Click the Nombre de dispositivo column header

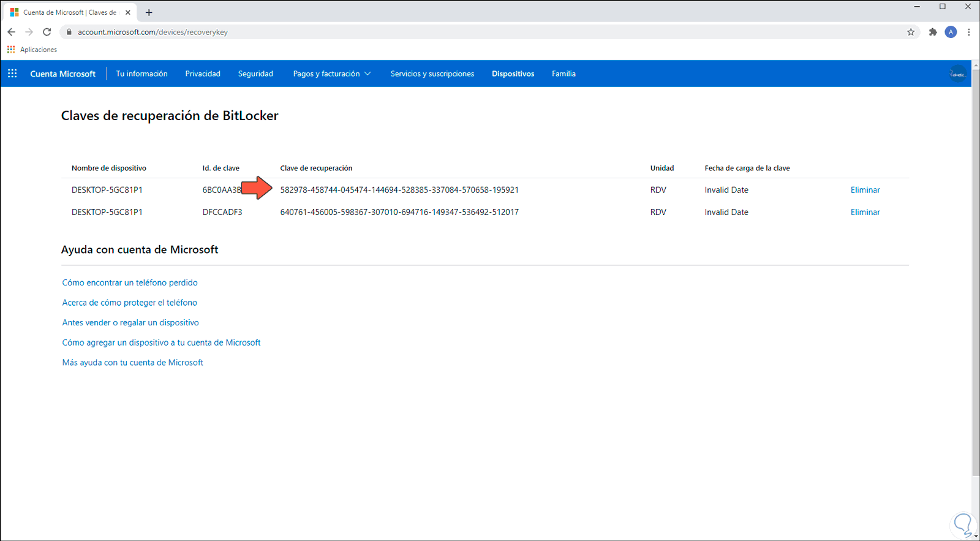(x=109, y=168)
